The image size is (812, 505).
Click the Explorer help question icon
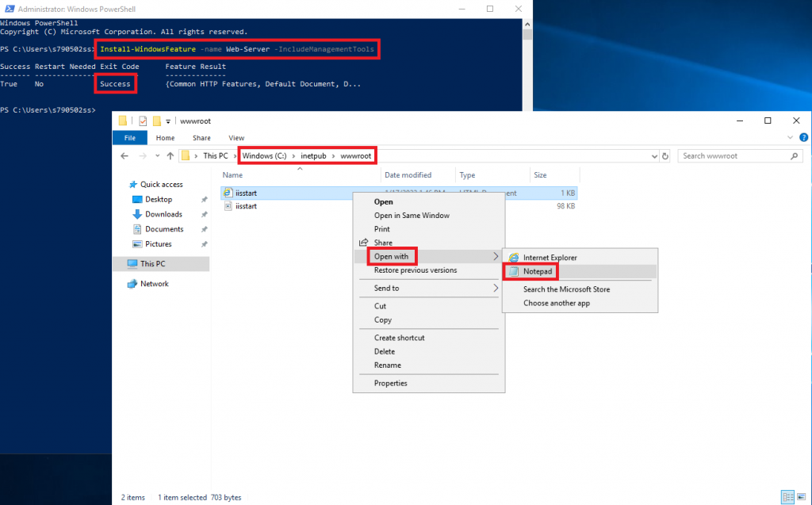tap(804, 138)
